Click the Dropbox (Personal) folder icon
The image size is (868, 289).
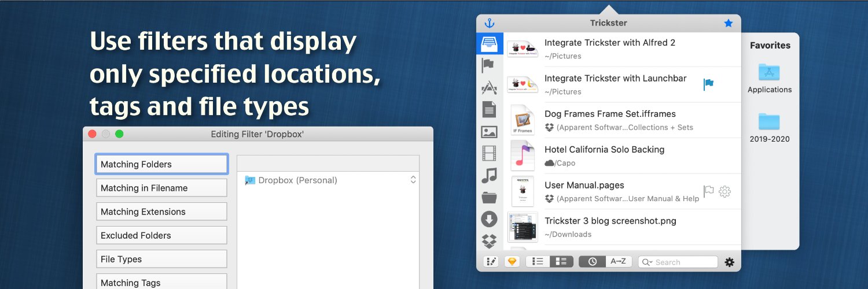(x=250, y=180)
